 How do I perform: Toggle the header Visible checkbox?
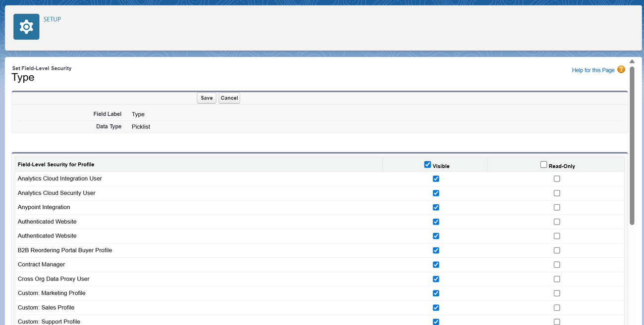click(428, 164)
